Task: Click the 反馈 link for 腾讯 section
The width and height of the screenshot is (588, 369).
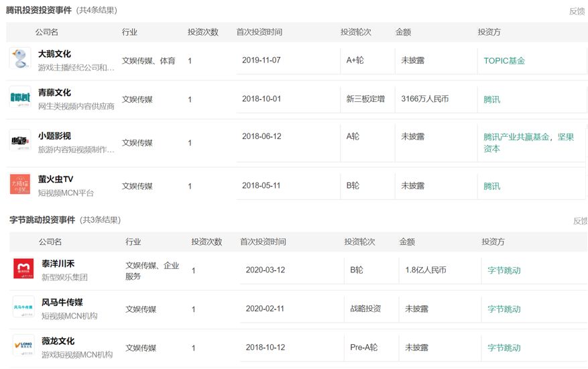Action: tap(577, 11)
